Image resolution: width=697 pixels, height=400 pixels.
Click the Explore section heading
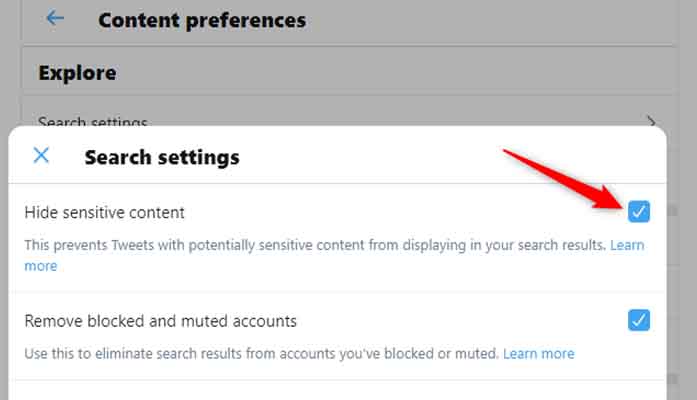[x=77, y=73]
